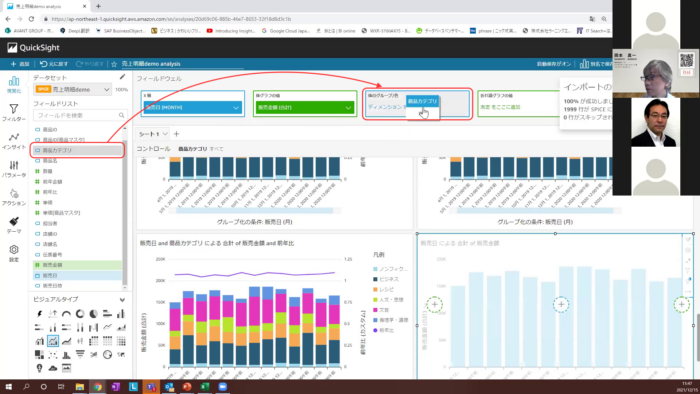Click the pencil edit dataset icon

(x=122, y=77)
